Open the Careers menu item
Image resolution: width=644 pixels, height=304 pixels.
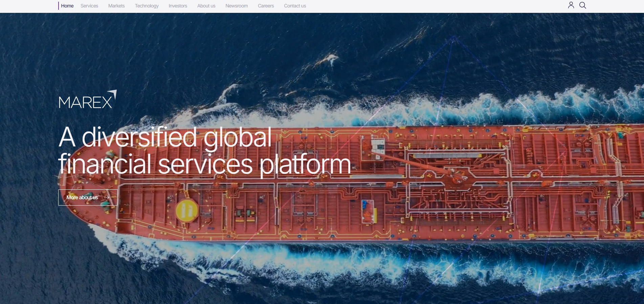coord(266,6)
